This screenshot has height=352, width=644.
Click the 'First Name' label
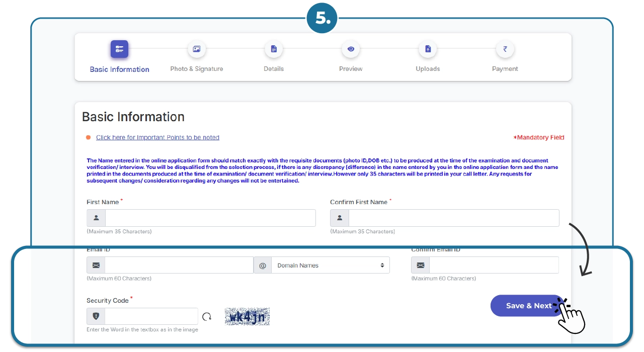pos(103,202)
